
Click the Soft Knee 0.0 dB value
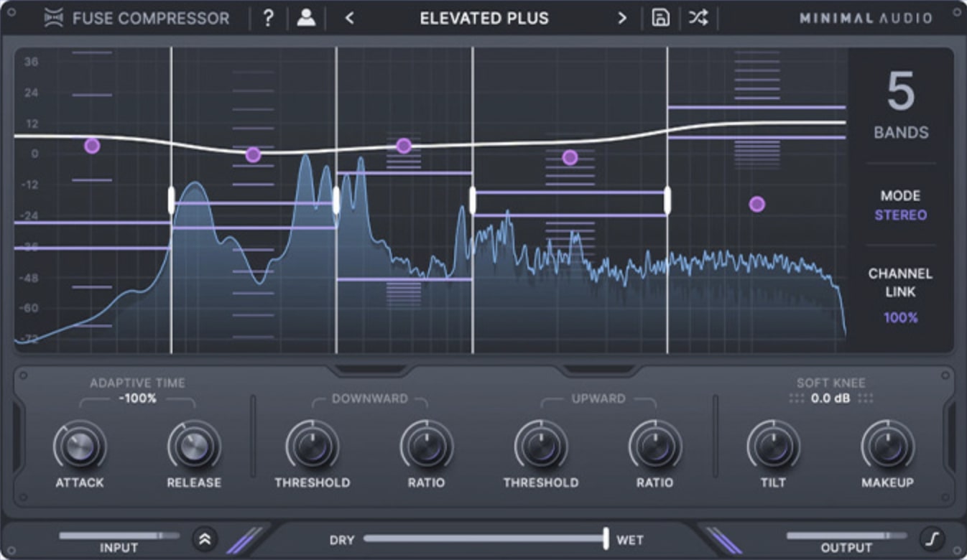click(830, 398)
